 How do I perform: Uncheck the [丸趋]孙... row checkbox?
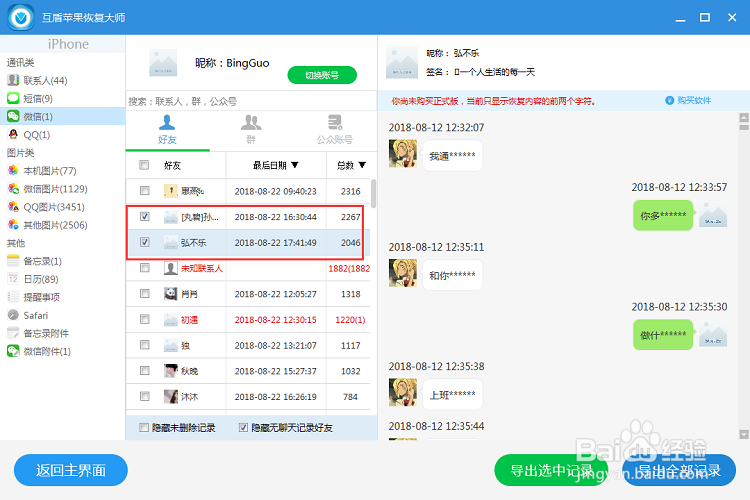(x=144, y=216)
